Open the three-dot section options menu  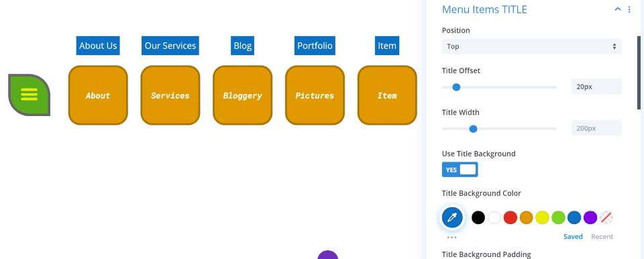pyautogui.click(x=629, y=9)
